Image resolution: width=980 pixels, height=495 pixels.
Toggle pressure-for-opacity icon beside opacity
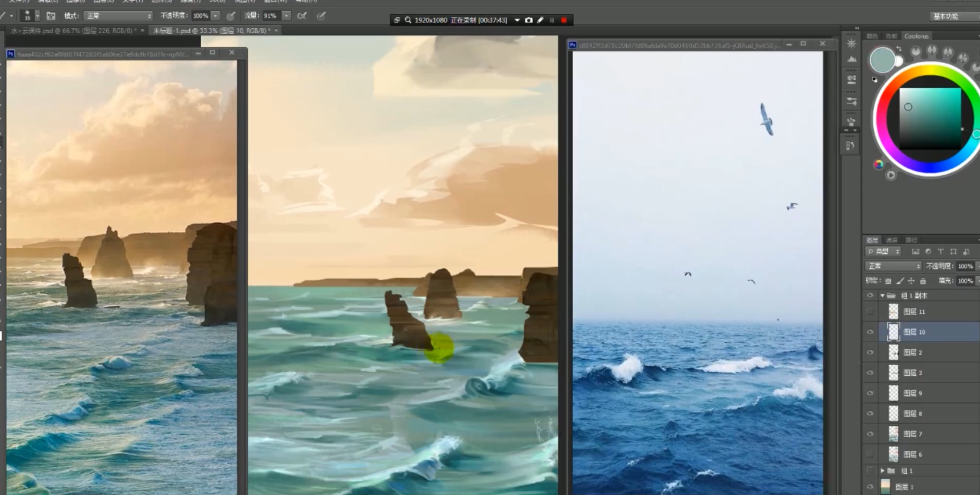pyautogui.click(x=231, y=16)
